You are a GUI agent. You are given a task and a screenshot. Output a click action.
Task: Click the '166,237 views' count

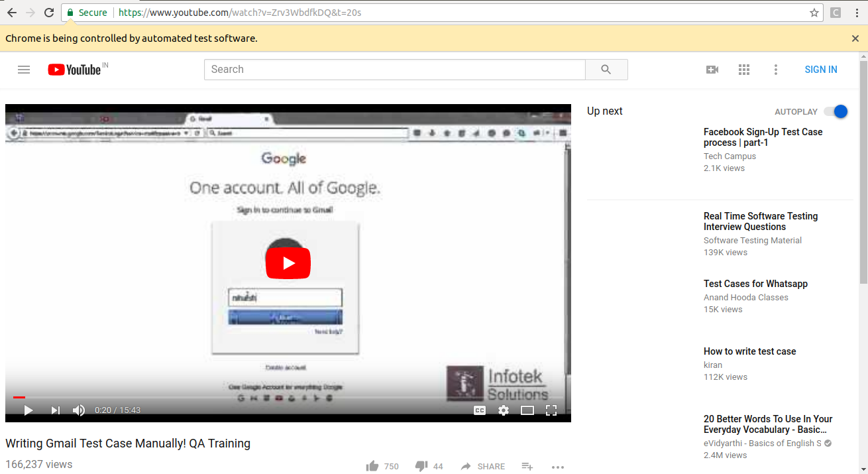pos(38,464)
